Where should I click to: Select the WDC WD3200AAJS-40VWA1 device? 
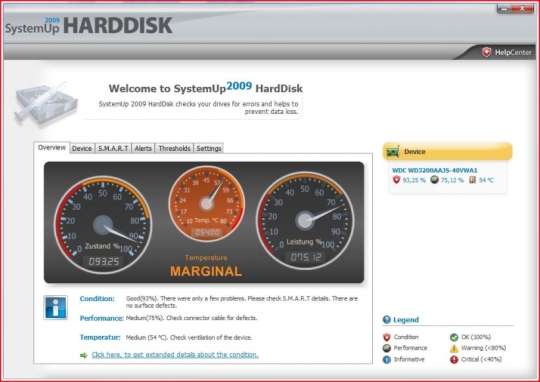[435, 170]
